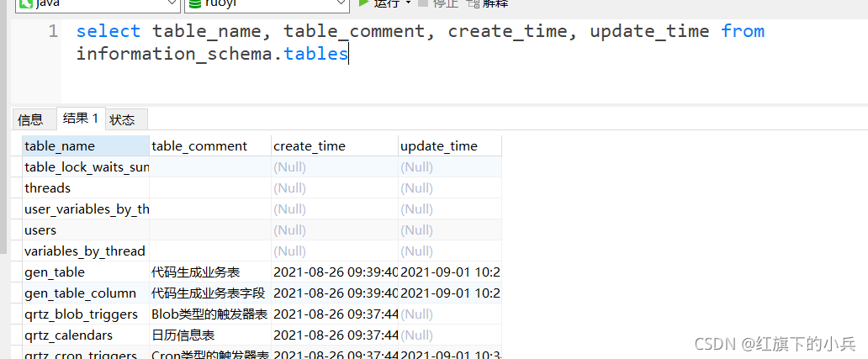Click the green database icon beside ruoyi
868x359 pixels.
pos(194,3)
